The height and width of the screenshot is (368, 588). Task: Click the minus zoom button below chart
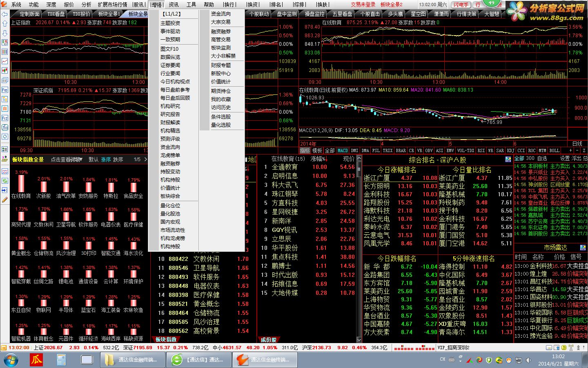pos(577,150)
